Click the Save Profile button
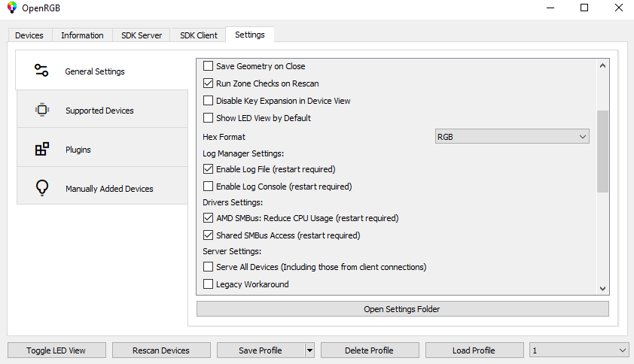 tap(261, 350)
